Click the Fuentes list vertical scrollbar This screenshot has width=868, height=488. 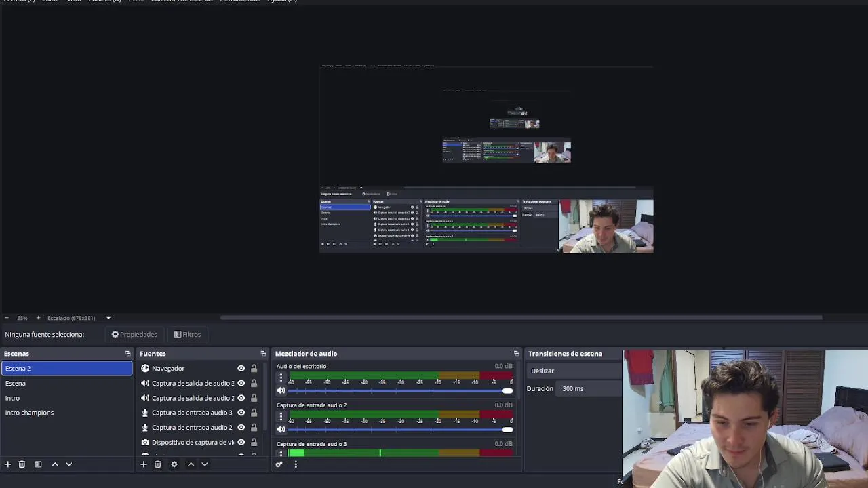[x=266, y=396]
